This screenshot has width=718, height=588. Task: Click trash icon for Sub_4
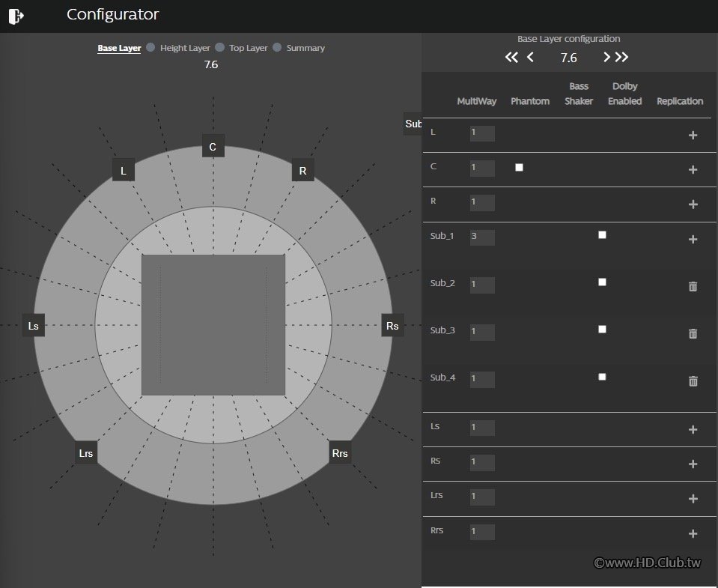click(x=693, y=381)
